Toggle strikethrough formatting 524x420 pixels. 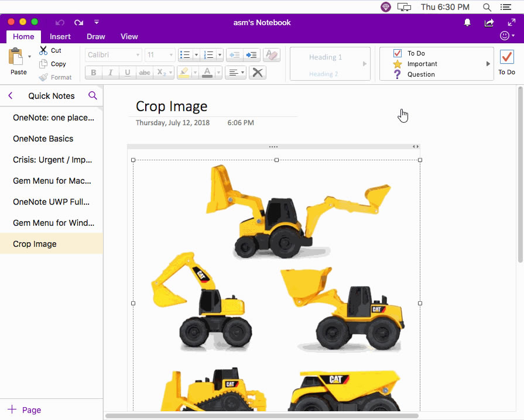pyautogui.click(x=144, y=72)
